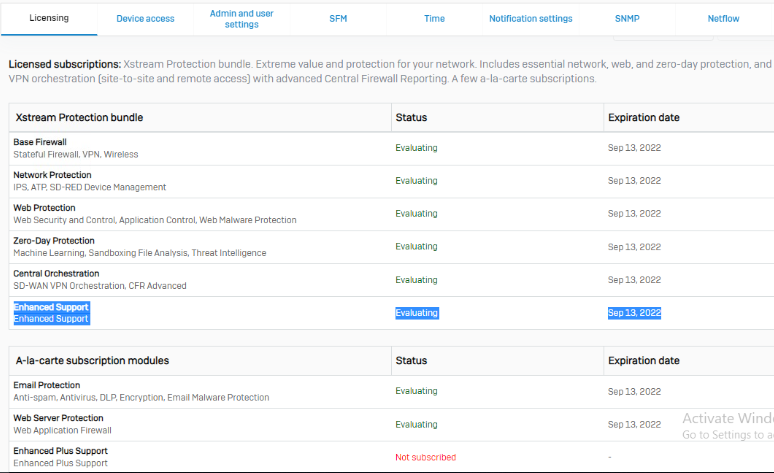Viewport: 774px width, 473px height.
Task: Click Expiration date header in A-la-carte table
Action: click(644, 360)
